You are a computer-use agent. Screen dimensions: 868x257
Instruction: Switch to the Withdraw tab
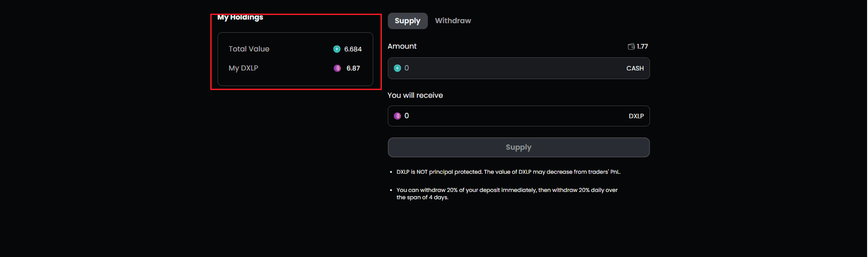coord(453,21)
